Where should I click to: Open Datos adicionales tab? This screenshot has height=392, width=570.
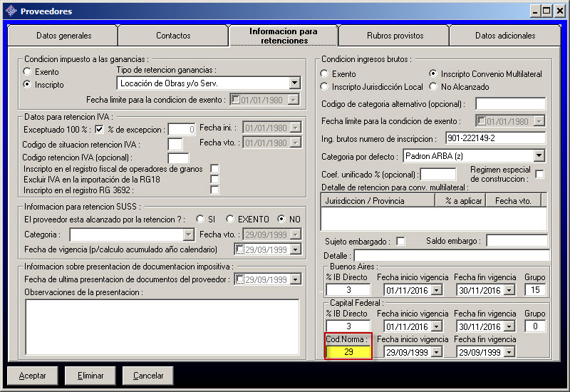pos(505,36)
